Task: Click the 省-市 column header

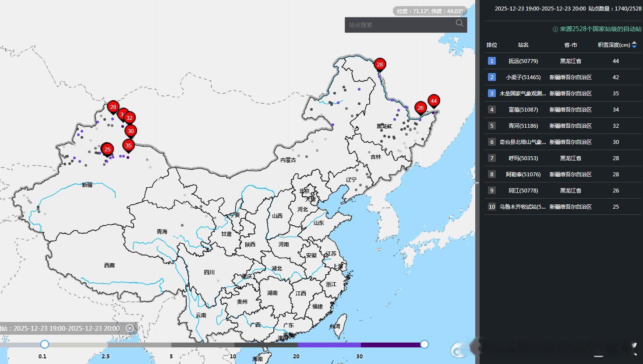Action: (x=571, y=45)
